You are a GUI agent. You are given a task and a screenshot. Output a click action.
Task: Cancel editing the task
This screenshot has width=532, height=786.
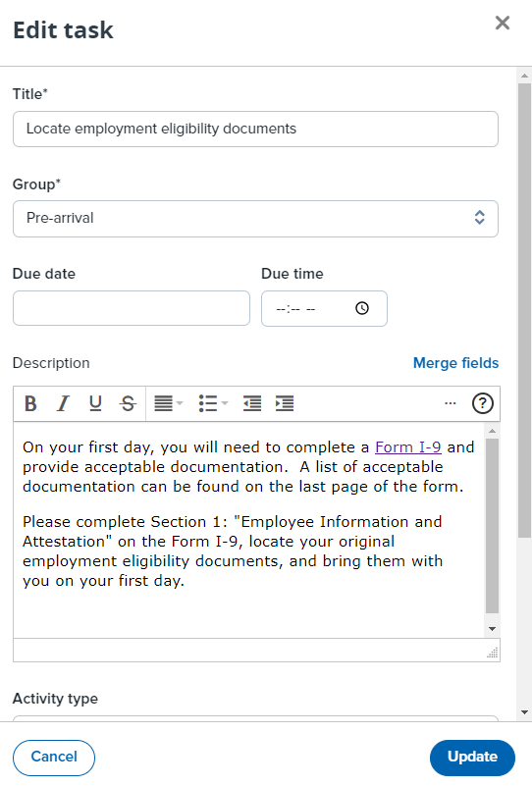54,758
